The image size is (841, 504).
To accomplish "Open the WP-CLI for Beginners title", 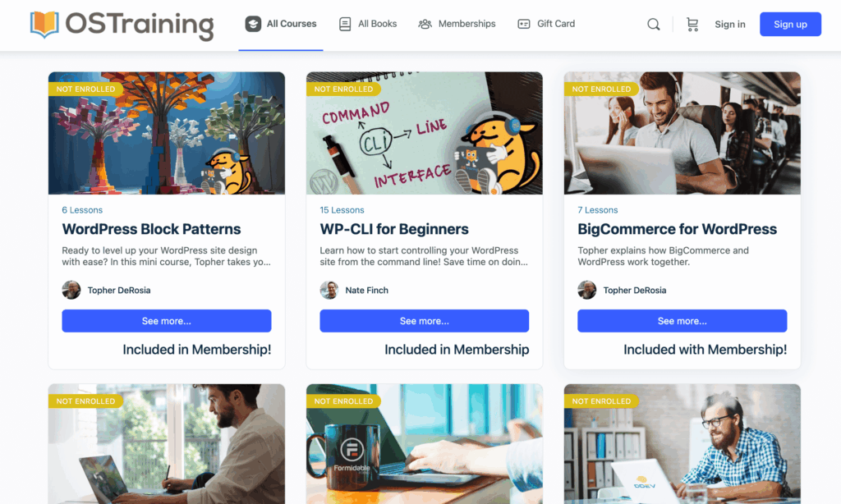I will 394,229.
